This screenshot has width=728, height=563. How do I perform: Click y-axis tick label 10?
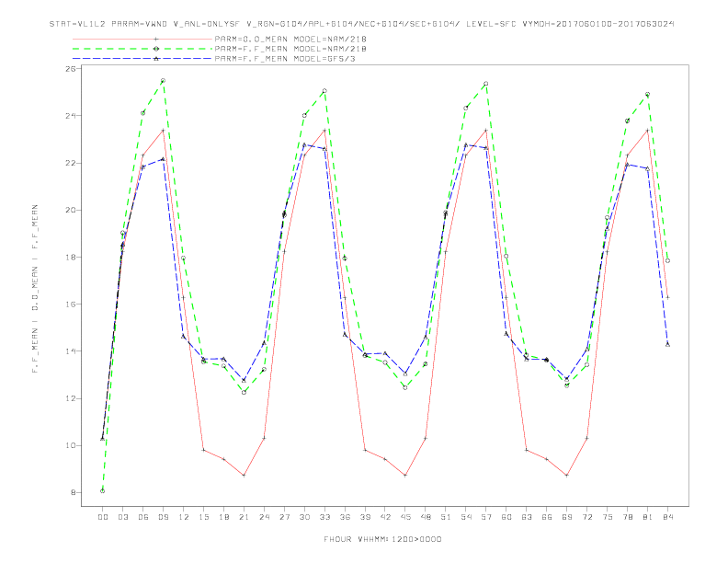click(x=71, y=445)
